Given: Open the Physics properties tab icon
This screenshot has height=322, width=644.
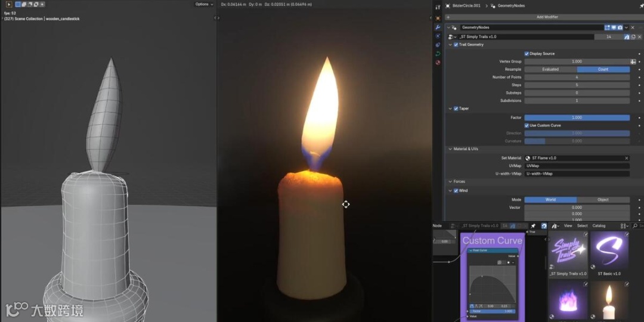Looking at the screenshot, I should click(438, 36).
